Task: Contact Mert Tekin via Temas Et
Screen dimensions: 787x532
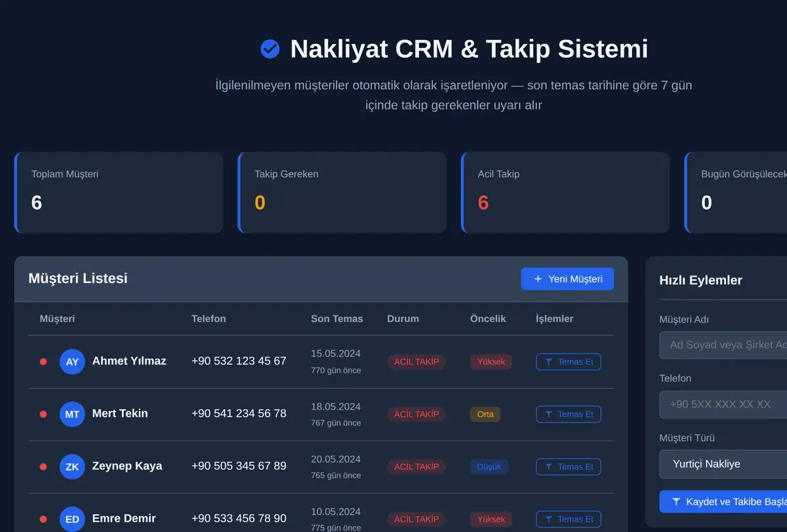Action: (x=569, y=414)
